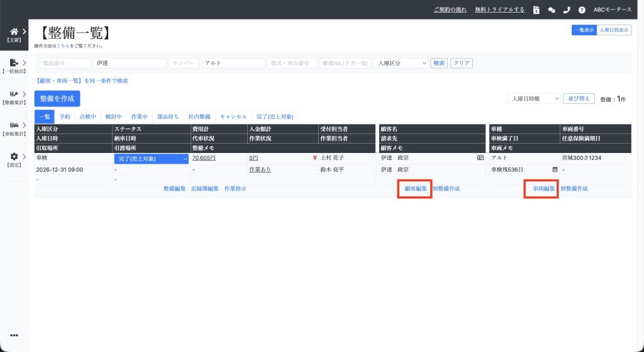Focus the vehicle field containing アルト
The image size is (644, 352).
(x=234, y=63)
